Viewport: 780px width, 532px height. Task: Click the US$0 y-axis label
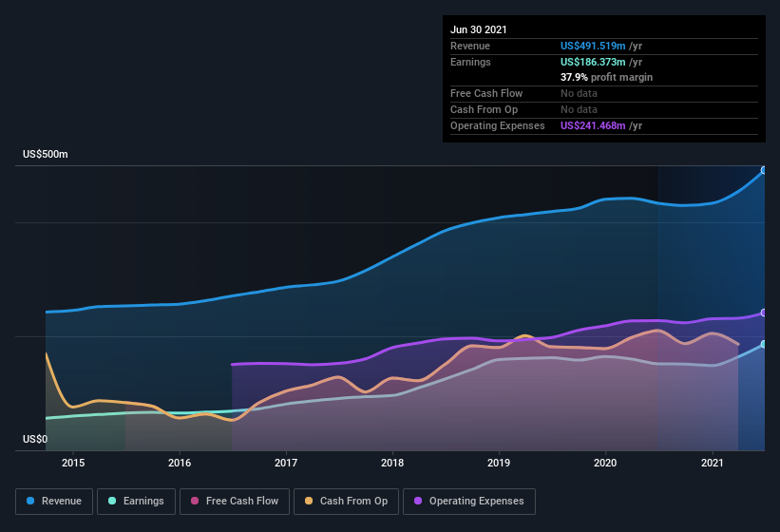point(35,439)
